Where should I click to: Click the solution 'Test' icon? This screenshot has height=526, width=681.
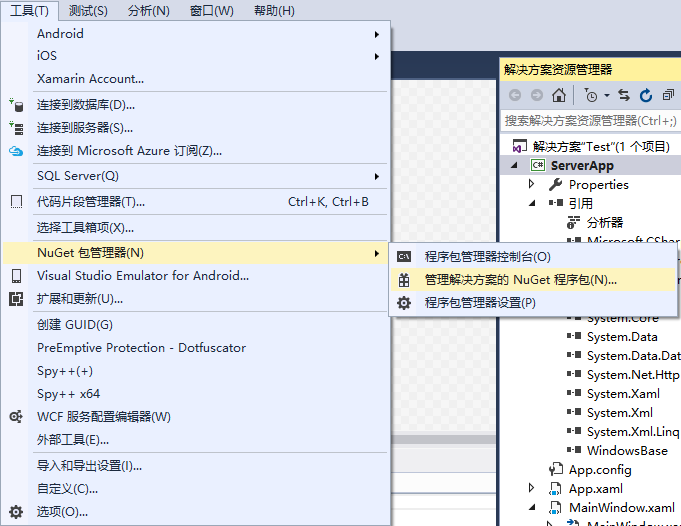tap(519, 146)
